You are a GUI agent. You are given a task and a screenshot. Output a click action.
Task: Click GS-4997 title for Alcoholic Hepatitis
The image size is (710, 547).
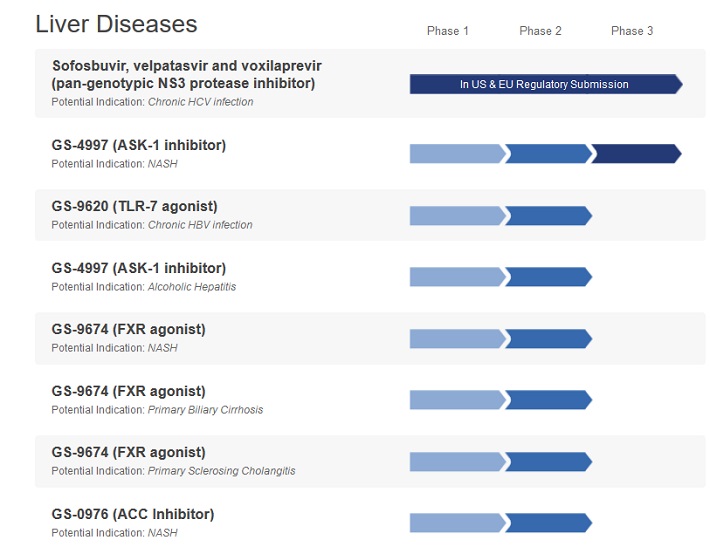click(x=139, y=268)
